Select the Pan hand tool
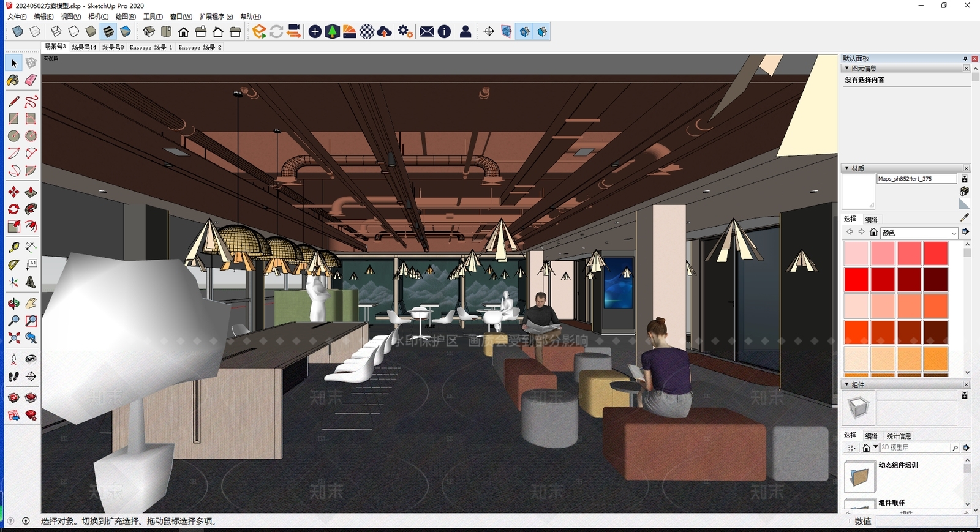Viewport: 980px width, 532px height. pyautogui.click(x=31, y=304)
